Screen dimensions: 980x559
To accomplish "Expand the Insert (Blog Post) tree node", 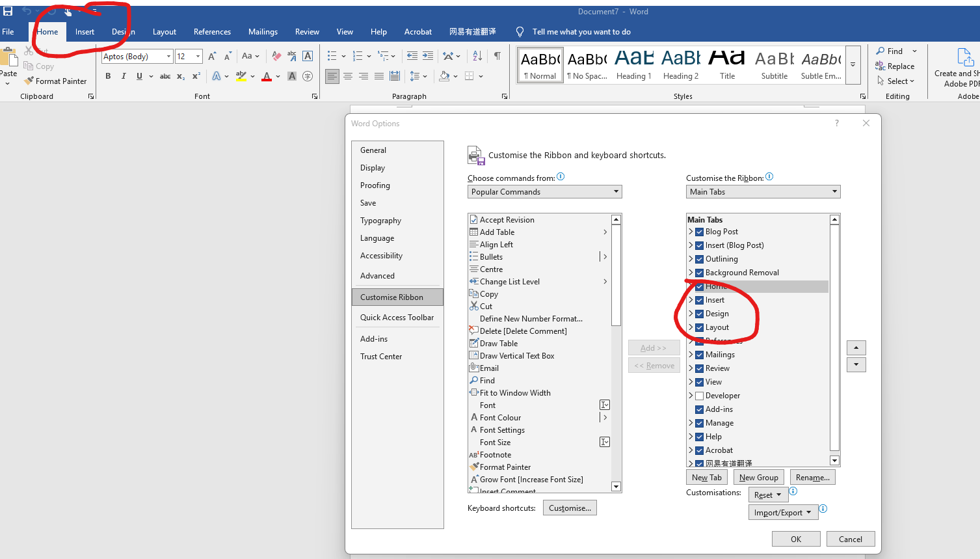I will click(691, 245).
